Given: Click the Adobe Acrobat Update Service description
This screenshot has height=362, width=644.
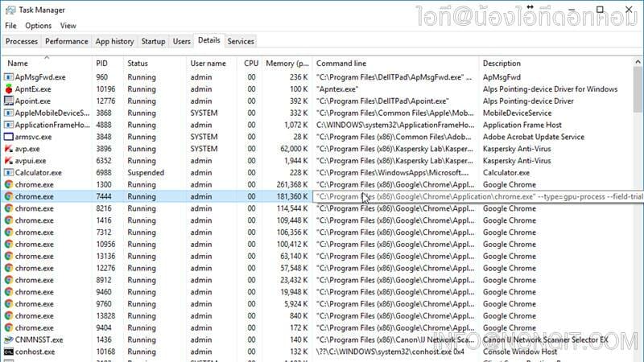Looking at the screenshot, I should pos(534,137).
